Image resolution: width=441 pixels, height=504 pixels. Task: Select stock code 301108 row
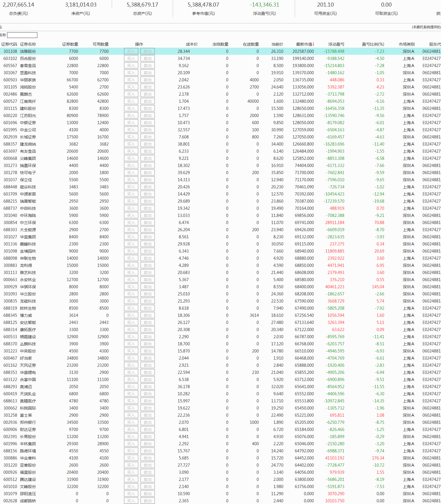coord(10,51)
